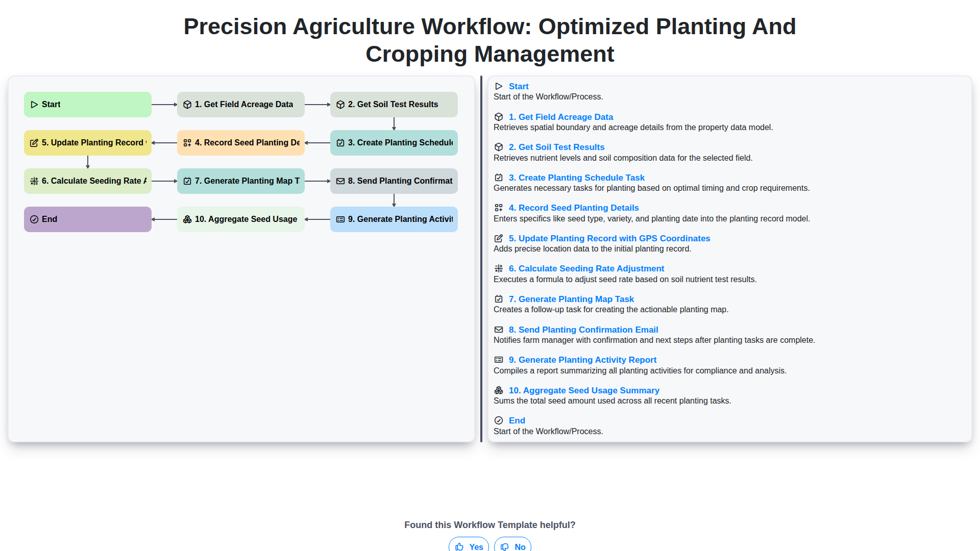Open the Generate Planting Map Task link
980x551 pixels.
click(x=571, y=299)
